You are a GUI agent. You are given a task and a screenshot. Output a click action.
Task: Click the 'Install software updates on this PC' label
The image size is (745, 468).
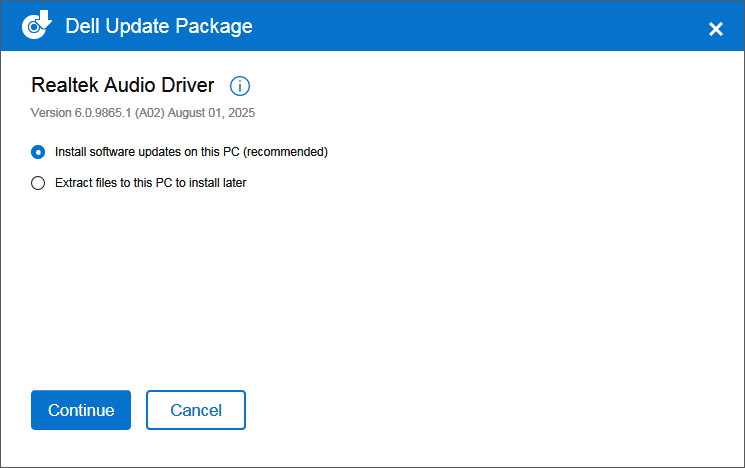tap(148, 152)
